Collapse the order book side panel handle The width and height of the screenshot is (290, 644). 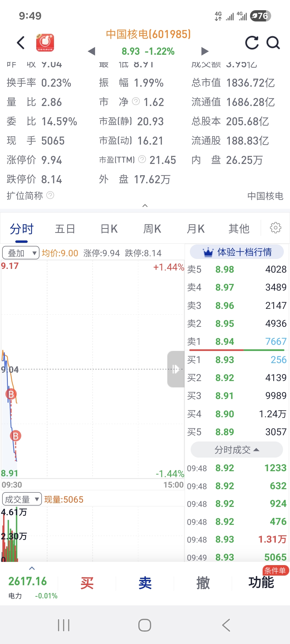(176, 369)
